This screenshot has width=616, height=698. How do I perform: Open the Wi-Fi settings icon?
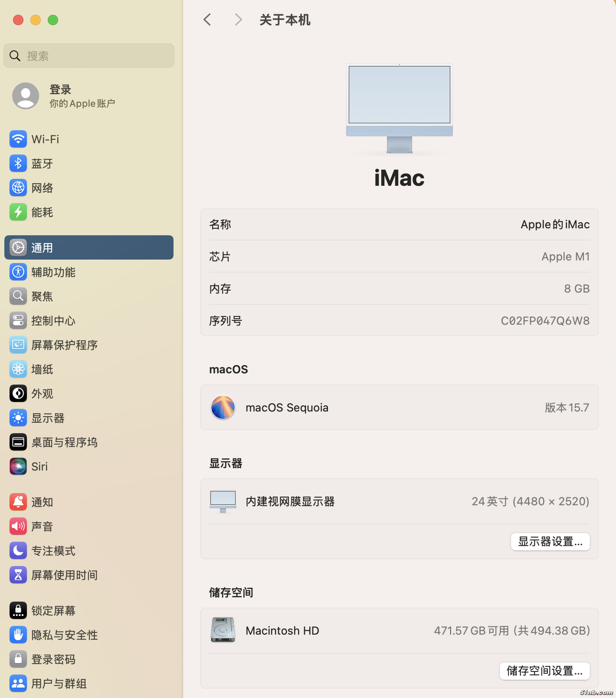point(18,139)
